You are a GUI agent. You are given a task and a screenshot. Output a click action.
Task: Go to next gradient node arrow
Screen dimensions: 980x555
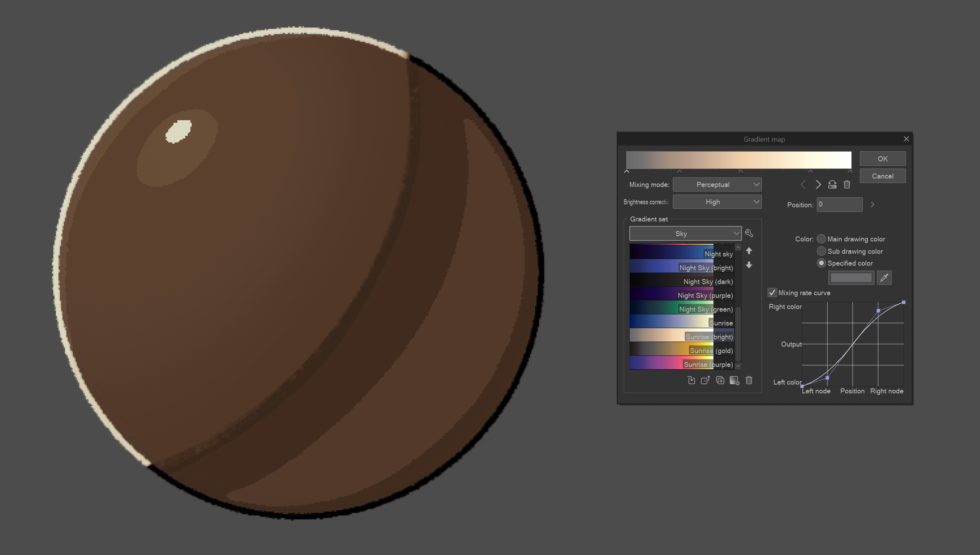[x=818, y=184]
